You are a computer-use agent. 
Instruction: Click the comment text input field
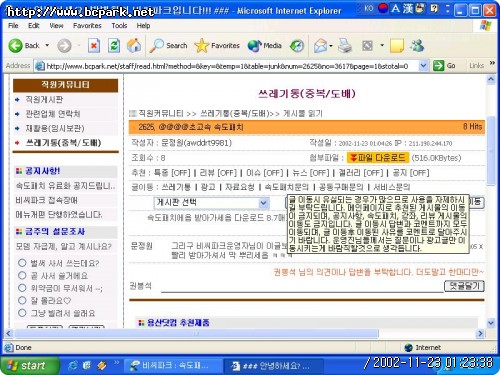click(x=302, y=287)
